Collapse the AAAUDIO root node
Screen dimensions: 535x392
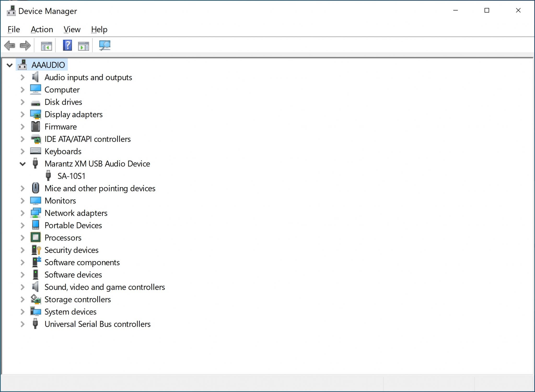coord(9,65)
